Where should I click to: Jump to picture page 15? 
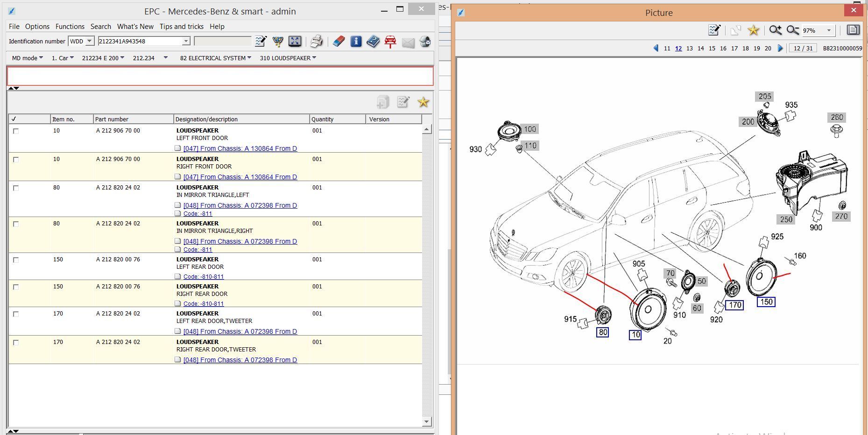tap(712, 48)
